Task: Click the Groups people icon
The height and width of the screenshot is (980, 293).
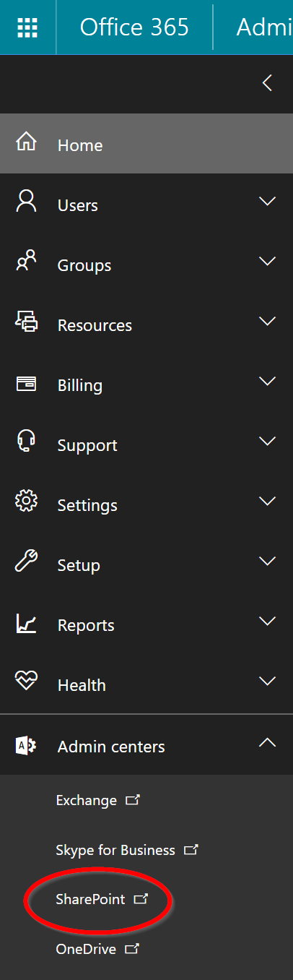Action: click(26, 261)
